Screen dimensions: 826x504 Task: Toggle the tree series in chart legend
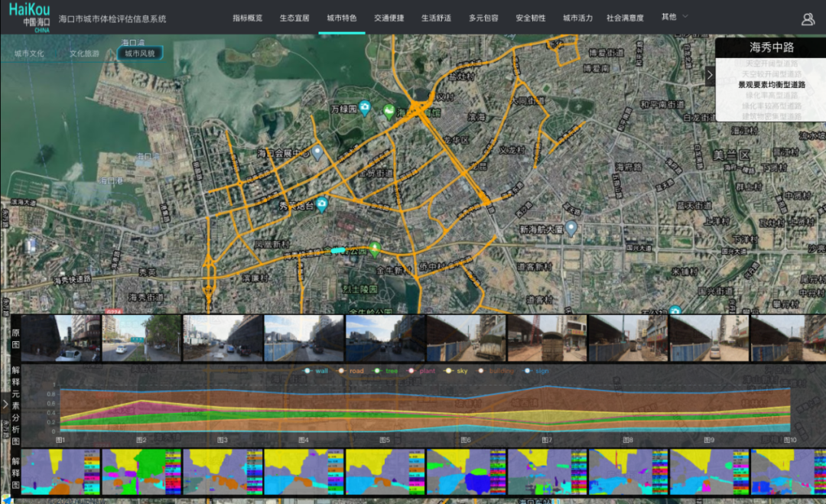tap(385, 371)
